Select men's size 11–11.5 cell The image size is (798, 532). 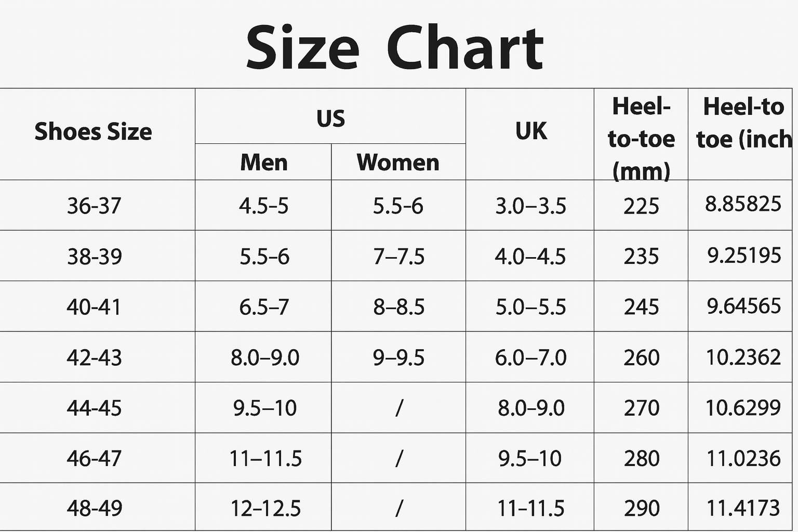pos(265,459)
